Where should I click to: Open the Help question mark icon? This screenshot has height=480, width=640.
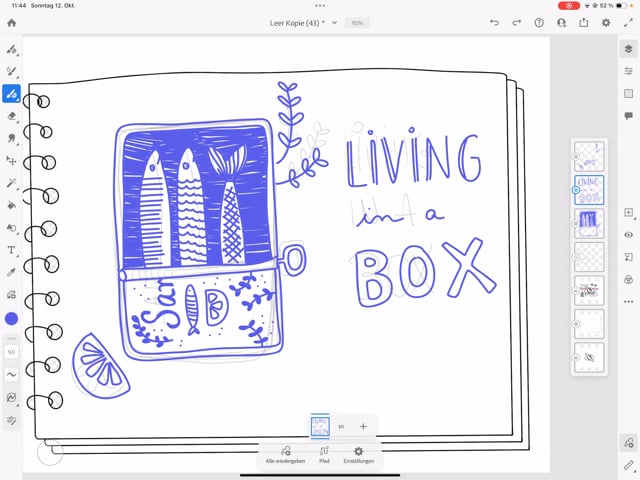pyautogui.click(x=540, y=22)
